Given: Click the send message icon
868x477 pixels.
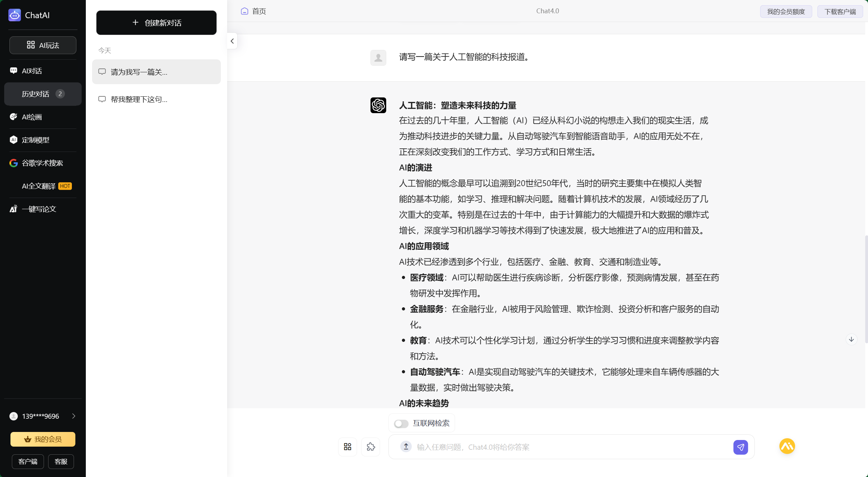Looking at the screenshot, I should [x=741, y=447].
